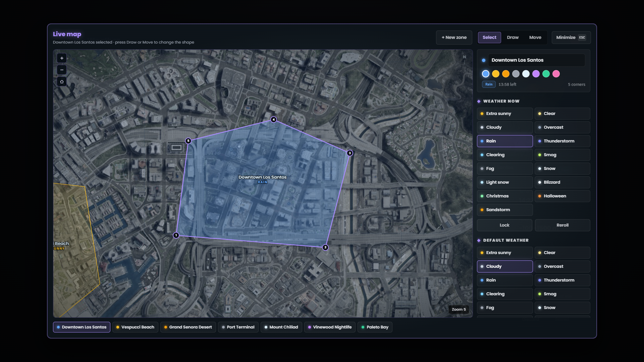Set default weather to Overcast
Viewport: 644px width, 362px height.
[562, 266]
